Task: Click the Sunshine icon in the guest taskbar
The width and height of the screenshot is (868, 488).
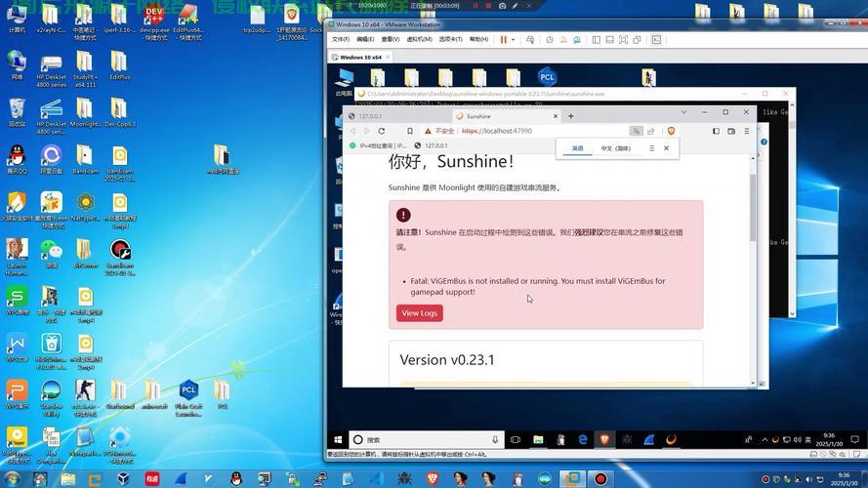Action: pos(671,440)
